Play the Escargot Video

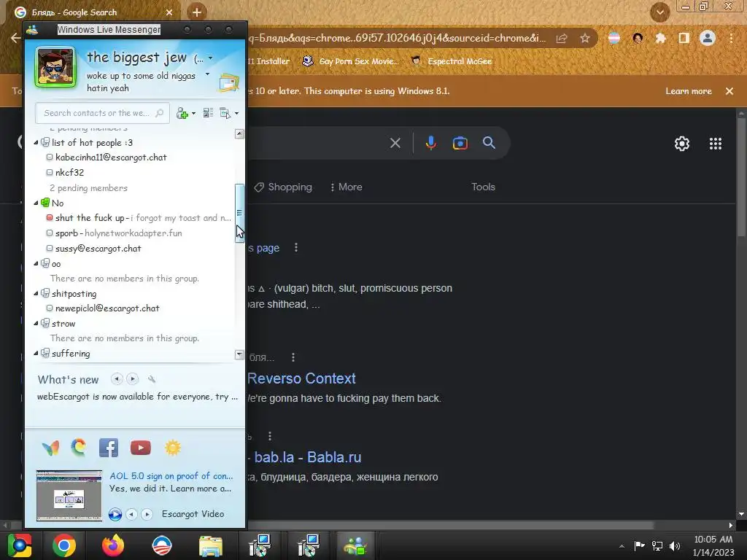point(115,514)
